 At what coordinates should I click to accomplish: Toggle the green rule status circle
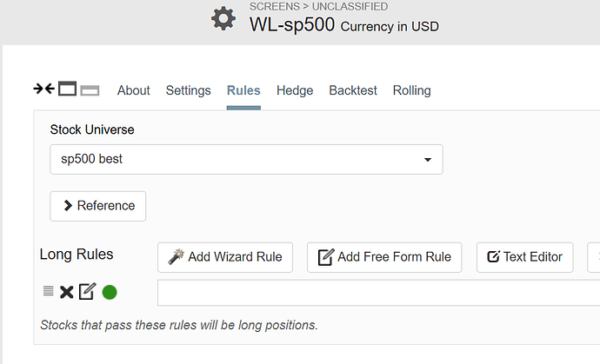110,293
